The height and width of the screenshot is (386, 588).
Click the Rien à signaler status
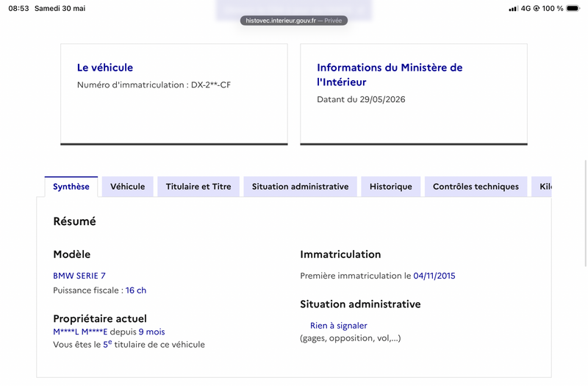click(x=339, y=326)
